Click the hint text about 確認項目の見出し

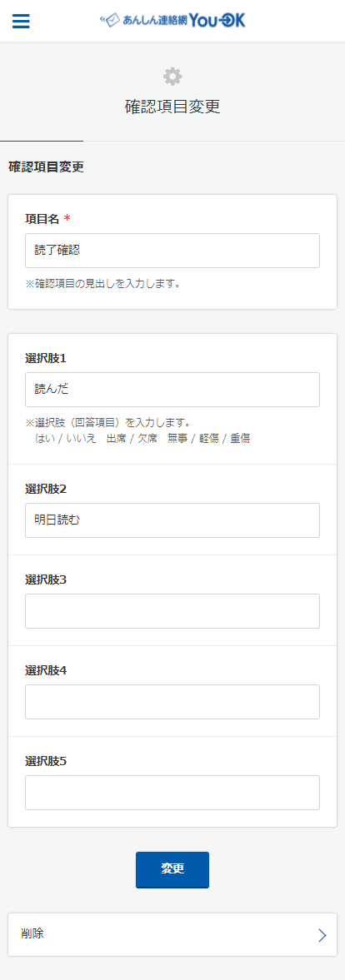click(103, 285)
